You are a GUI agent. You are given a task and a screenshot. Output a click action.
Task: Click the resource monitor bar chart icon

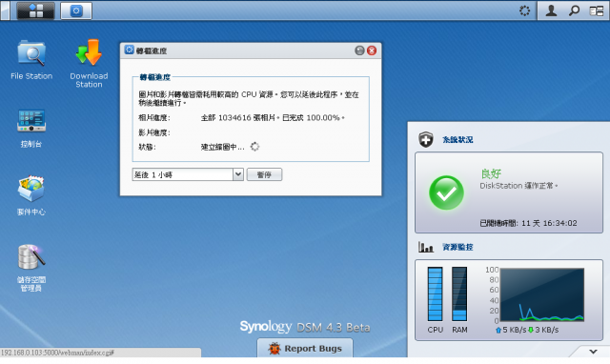click(426, 247)
